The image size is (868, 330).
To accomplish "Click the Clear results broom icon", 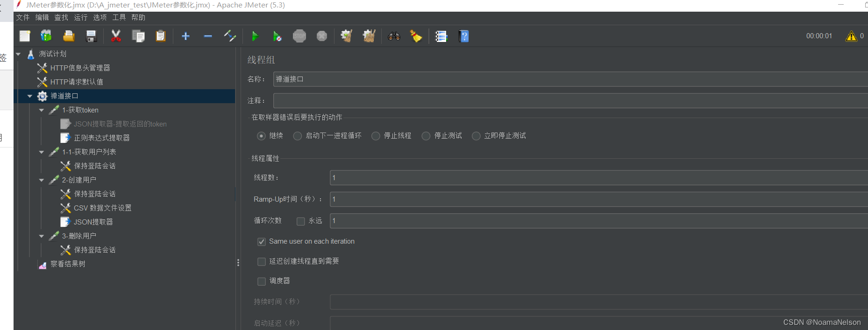I will tap(346, 36).
